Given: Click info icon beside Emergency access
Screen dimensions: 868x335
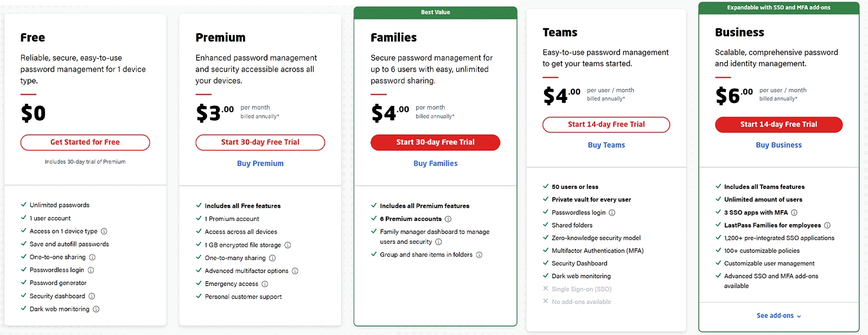Looking at the screenshot, I should pyautogui.click(x=265, y=284).
